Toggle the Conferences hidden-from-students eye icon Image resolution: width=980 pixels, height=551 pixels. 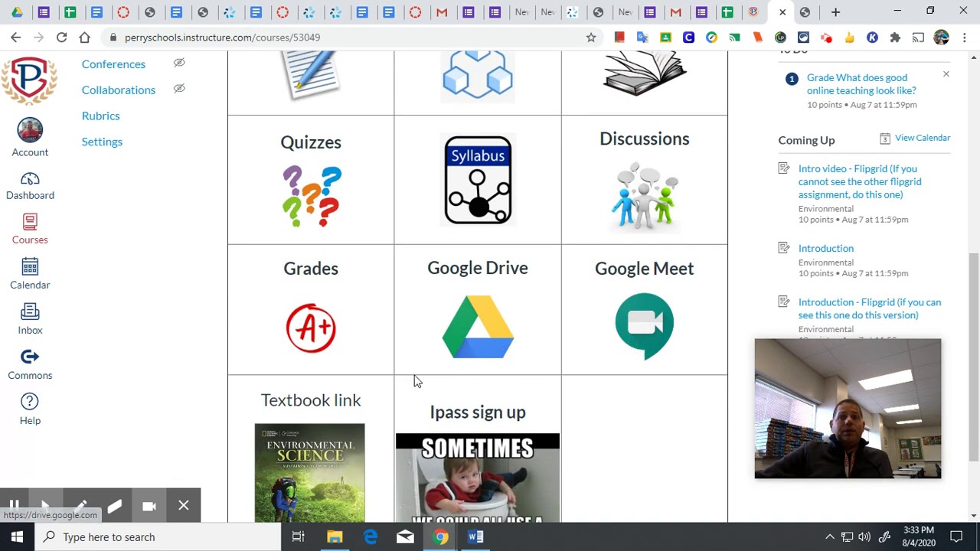tap(179, 63)
